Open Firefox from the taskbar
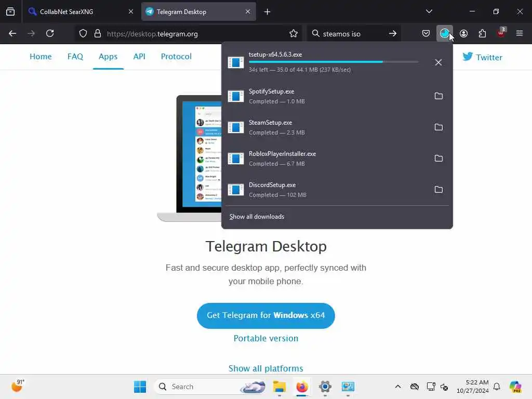532x399 pixels. pyautogui.click(x=302, y=387)
